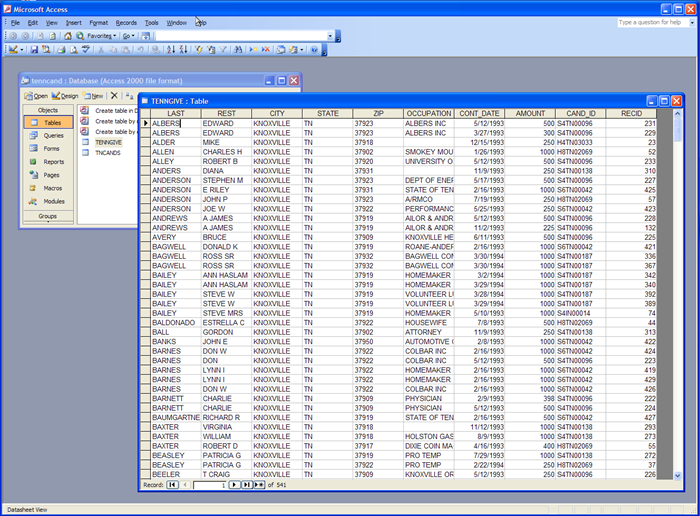The width and height of the screenshot is (700, 516).
Task: Click the CAND_ID column header
Action: [581, 113]
